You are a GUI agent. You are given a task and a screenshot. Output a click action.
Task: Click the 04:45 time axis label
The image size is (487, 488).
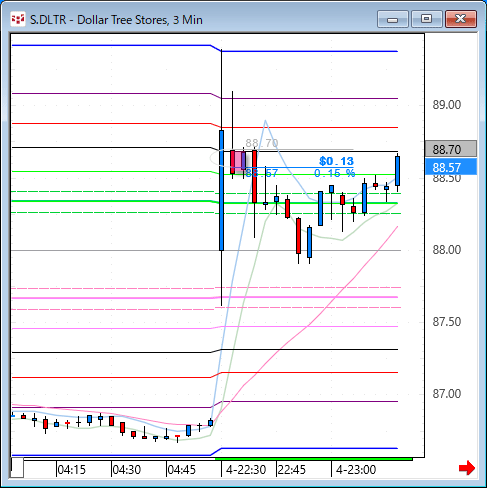pos(181,470)
